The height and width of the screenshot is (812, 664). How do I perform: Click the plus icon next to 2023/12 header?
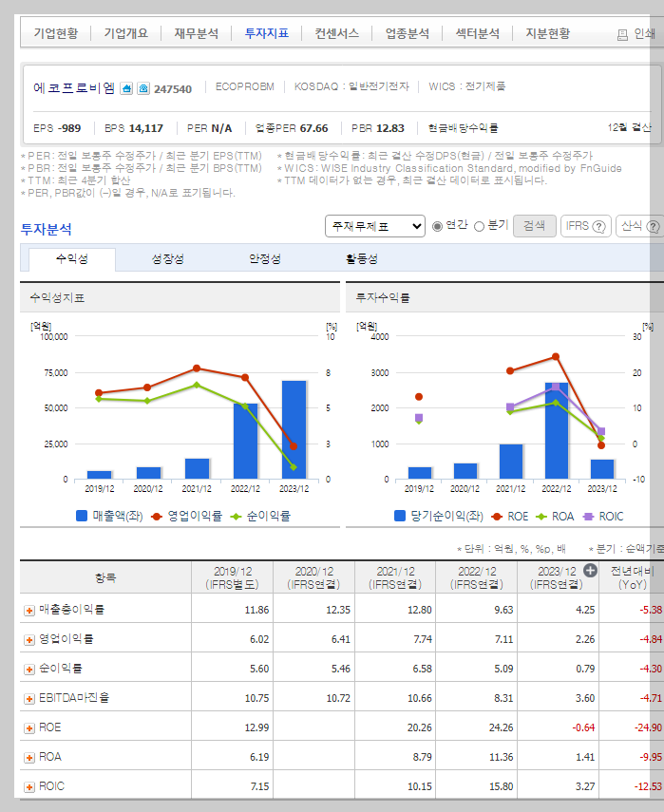590,571
